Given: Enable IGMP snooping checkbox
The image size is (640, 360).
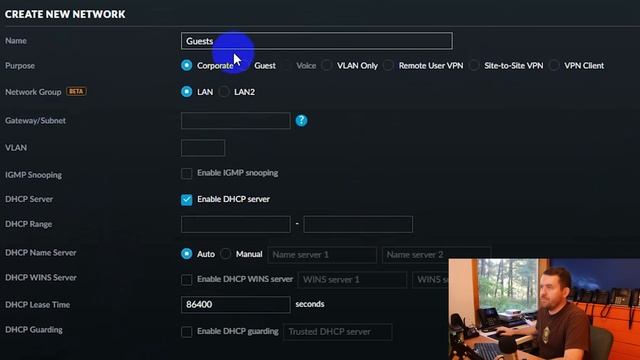Looking at the screenshot, I should [187, 173].
